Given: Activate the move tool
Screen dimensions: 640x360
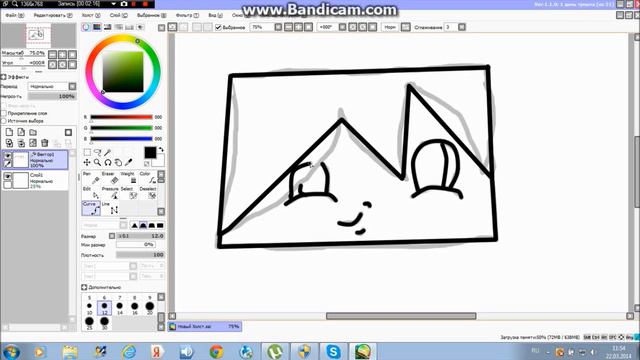Looking at the screenshot, I should pos(87,162).
